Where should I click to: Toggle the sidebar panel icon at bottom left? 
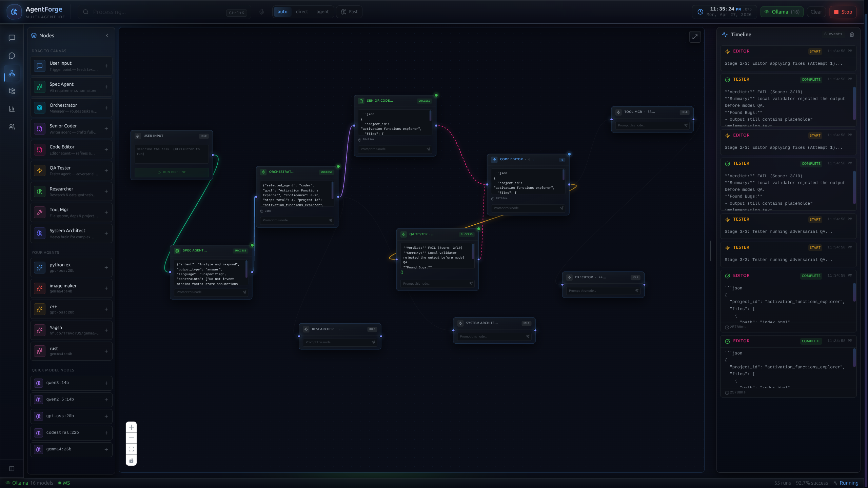point(12,468)
